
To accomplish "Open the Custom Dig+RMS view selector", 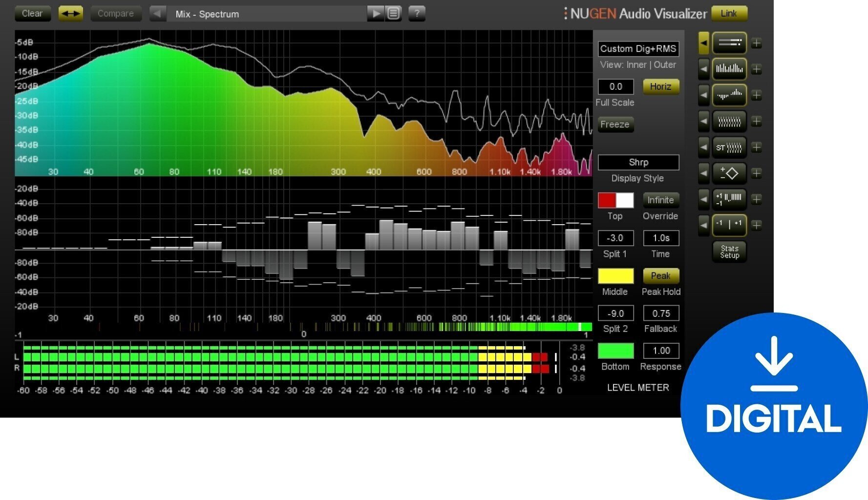I will (x=638, y=49).
